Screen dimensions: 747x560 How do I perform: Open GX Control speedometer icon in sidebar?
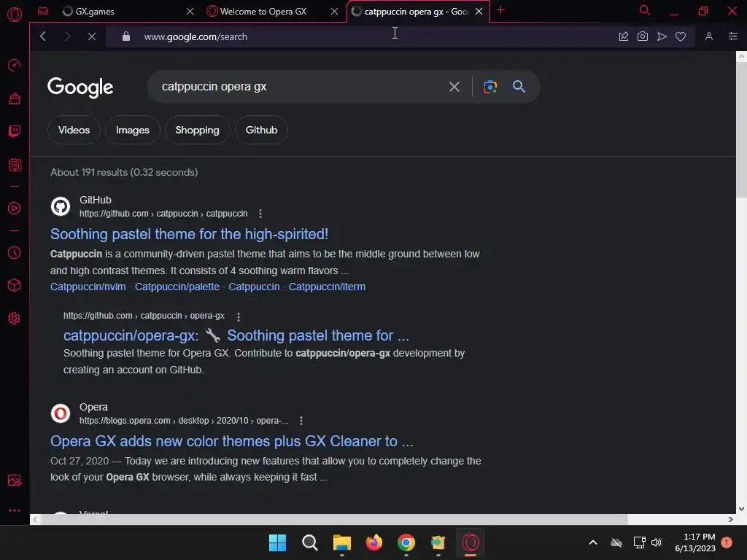point(15,65)
